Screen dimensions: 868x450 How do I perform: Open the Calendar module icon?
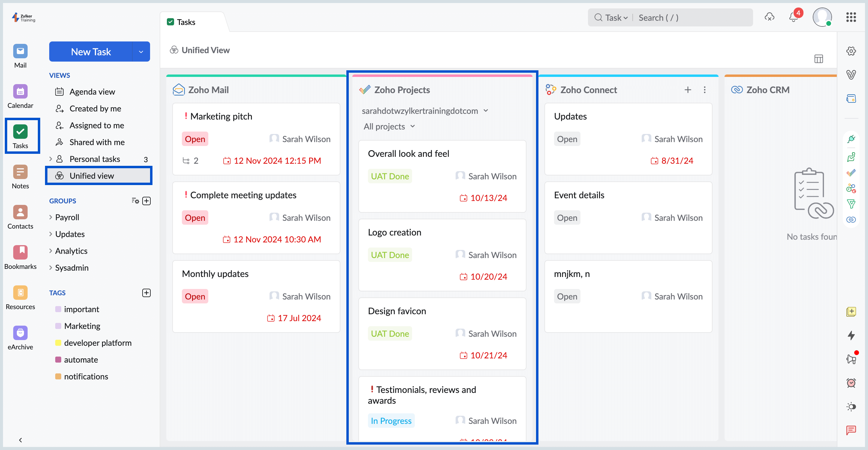(x=20, y=91)
